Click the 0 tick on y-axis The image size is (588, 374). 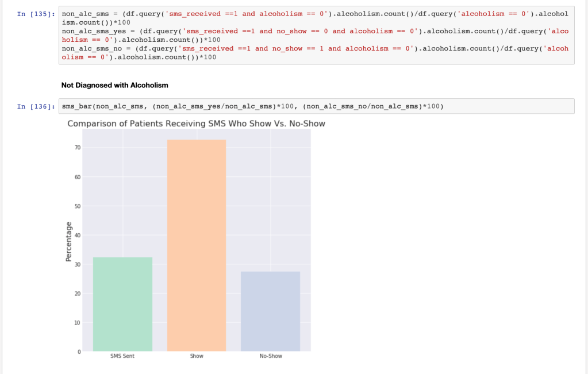(79, 352)
